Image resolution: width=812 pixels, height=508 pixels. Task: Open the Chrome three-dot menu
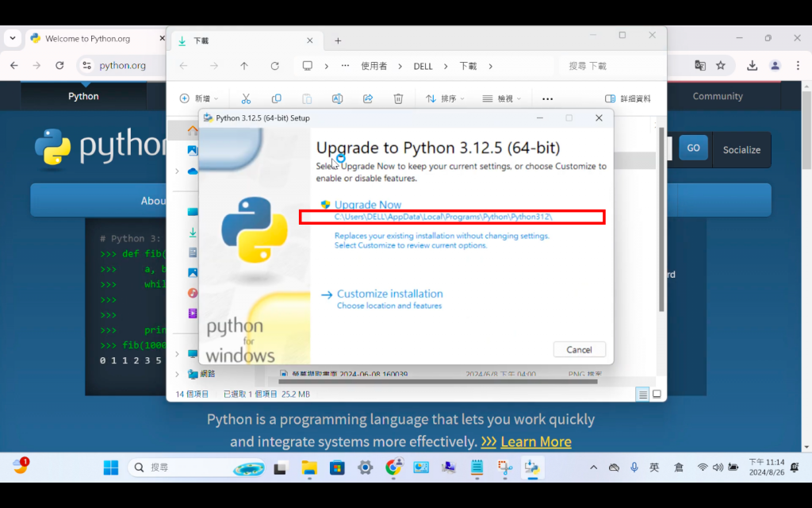[798, 65]
